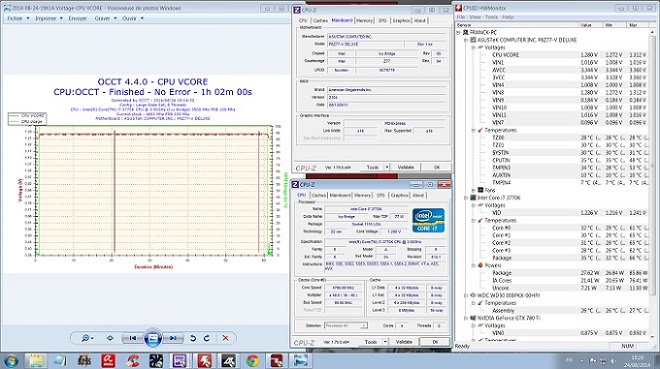Collapse the WDC WD30 drive node
The width and height of the screenshot is (660, 369).
point(466,295)
